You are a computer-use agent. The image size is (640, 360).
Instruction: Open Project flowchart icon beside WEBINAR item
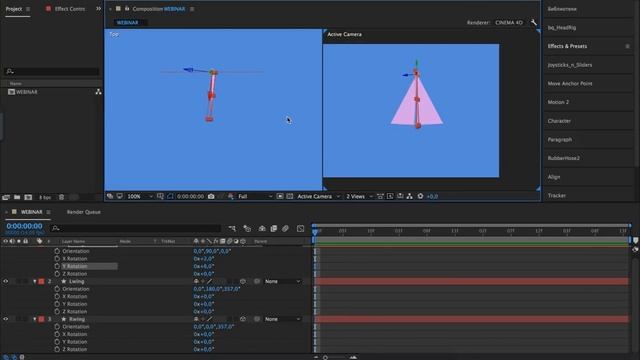[98, 92]
